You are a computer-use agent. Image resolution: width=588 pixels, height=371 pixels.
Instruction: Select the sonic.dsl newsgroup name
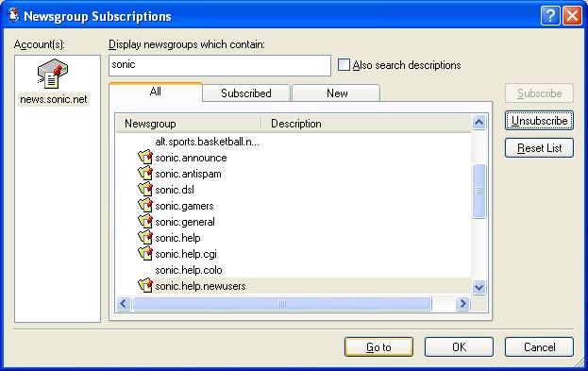(175, 190)
